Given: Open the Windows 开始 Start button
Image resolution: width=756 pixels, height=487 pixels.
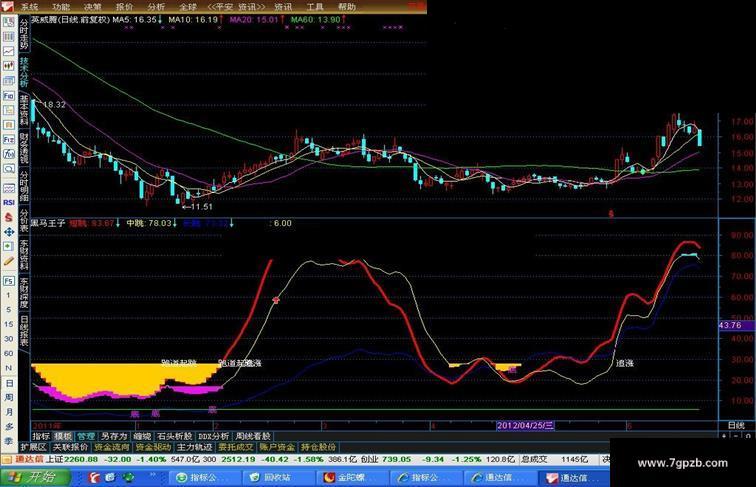Looking at the screenshot, I should (x=35, y=477).
